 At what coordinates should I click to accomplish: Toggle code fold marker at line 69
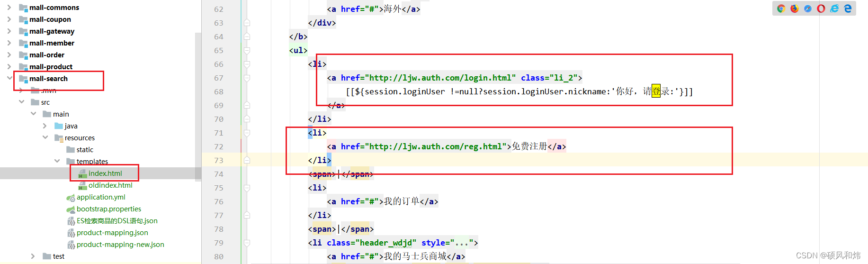tap(247, 105)
